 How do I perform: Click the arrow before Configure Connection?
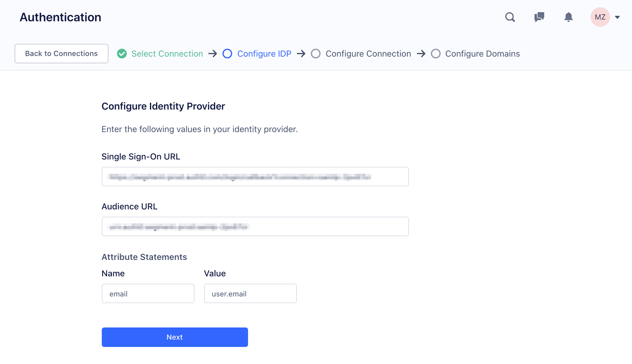pyautogui.click(x=302, y=54)
